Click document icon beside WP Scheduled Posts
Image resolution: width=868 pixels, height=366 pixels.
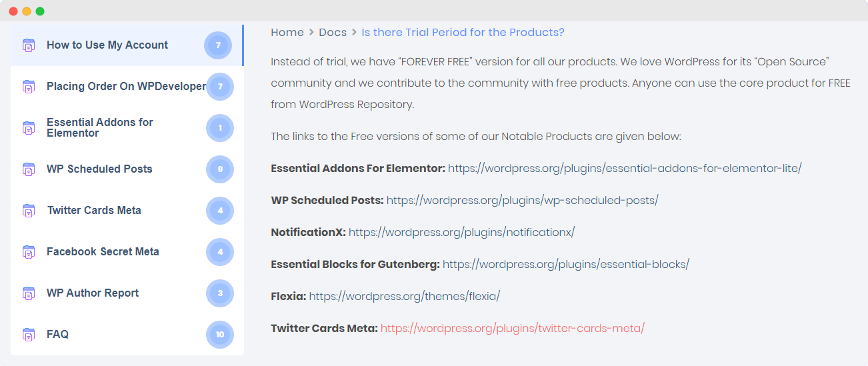pyautogui.click(x=29, y=169)
